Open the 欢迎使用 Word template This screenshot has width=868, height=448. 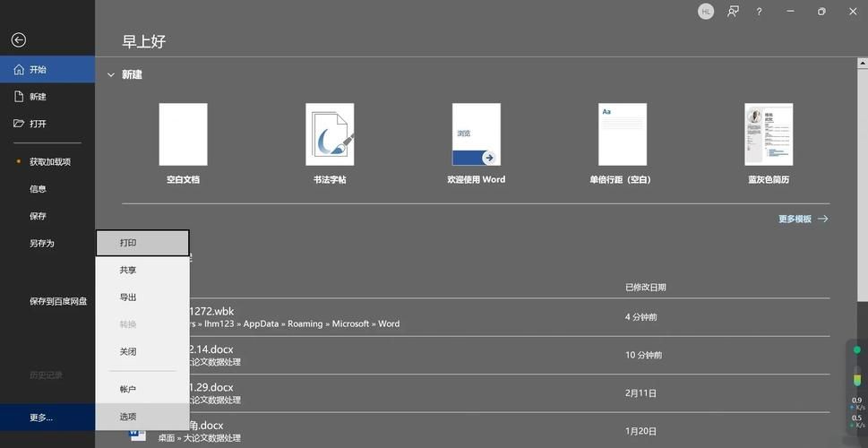[x=476, y=143]
